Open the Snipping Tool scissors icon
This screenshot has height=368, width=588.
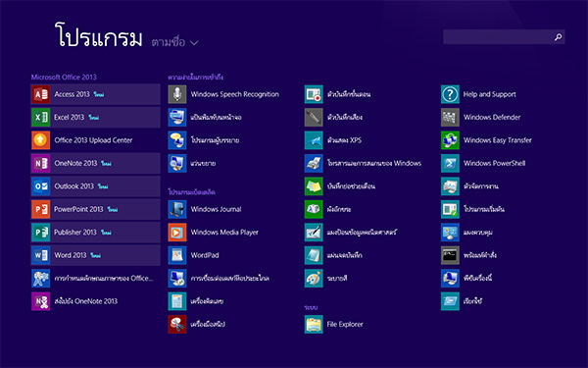coord(177,324)
